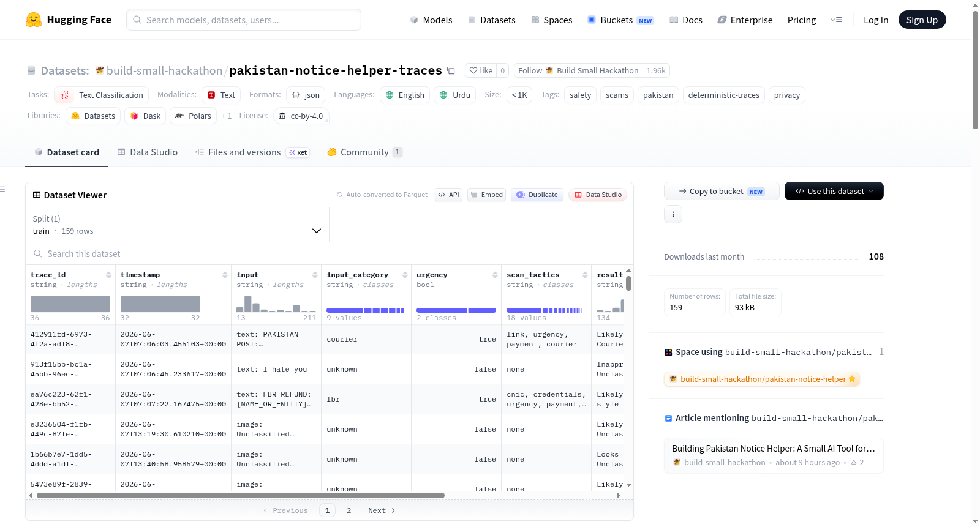Click the 'fbr' category cell
Viewport: 980px width, 527px height.
366,399
